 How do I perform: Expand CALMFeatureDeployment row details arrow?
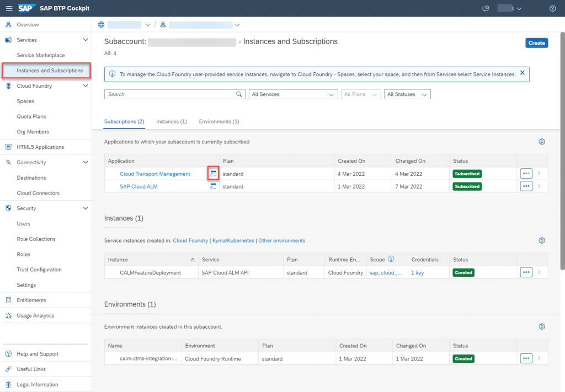point(539,272)
